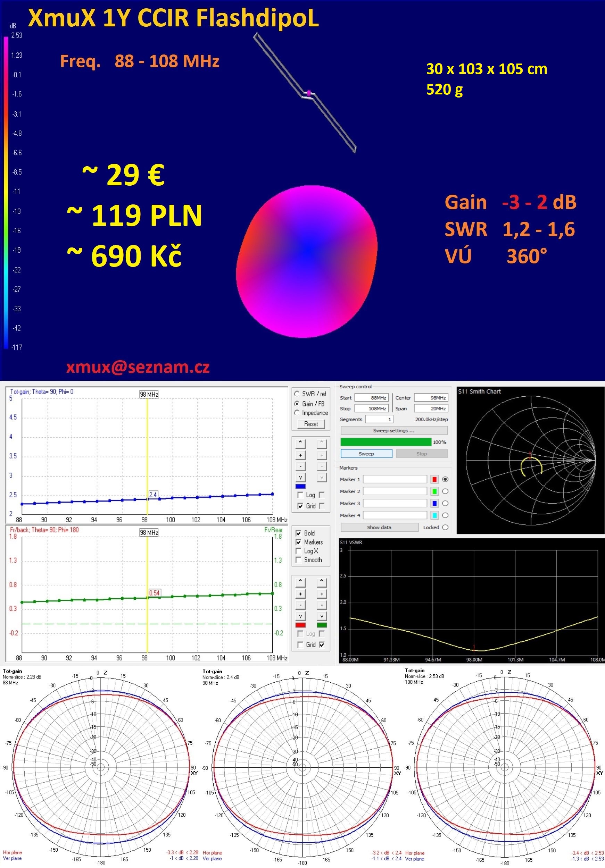This screenshot has height=868, width=605.
Task: Click the 98 MHz marker label on Fr/back chart
Action: pos(149,532)
